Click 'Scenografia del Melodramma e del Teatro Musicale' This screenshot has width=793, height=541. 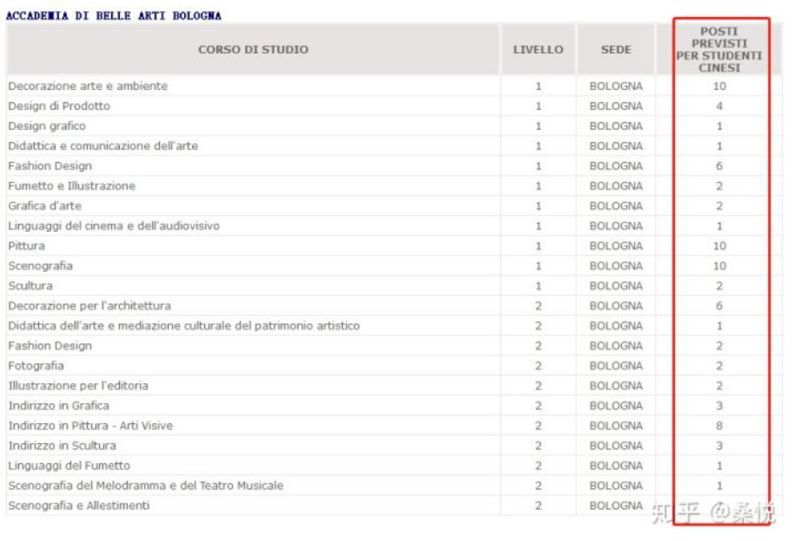point(146,485)
